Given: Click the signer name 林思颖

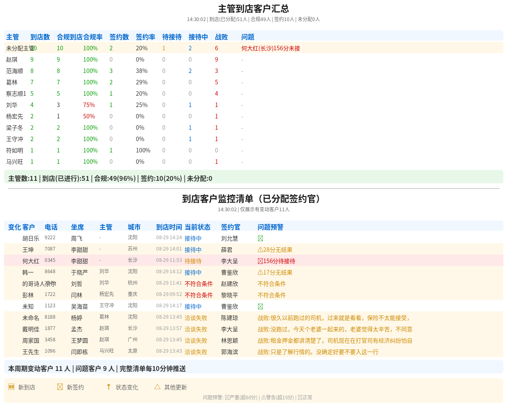Looking at the screenshot, I should 230,341.
